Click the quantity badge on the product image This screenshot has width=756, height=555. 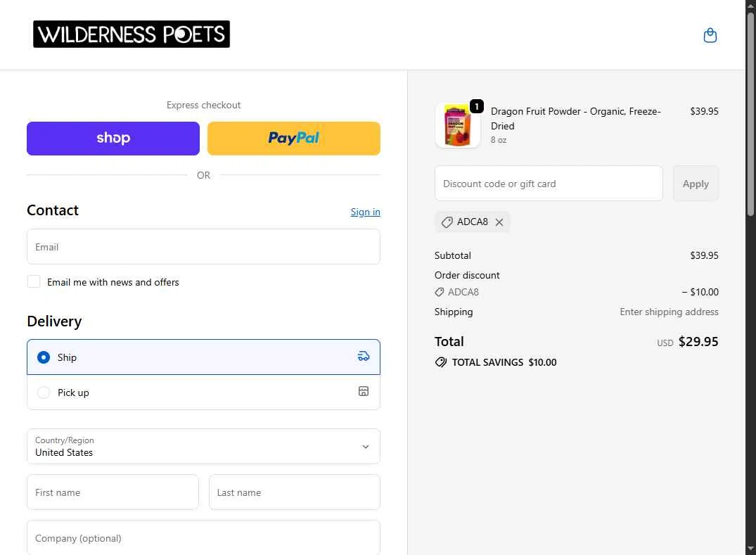click(x=476, y=106)
